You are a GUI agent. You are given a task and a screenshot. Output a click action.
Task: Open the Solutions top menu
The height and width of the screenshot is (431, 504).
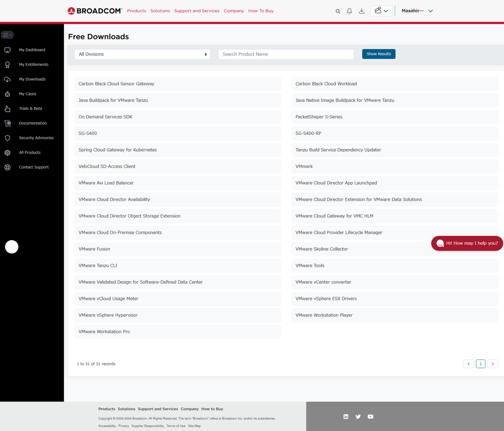point(160,11)
